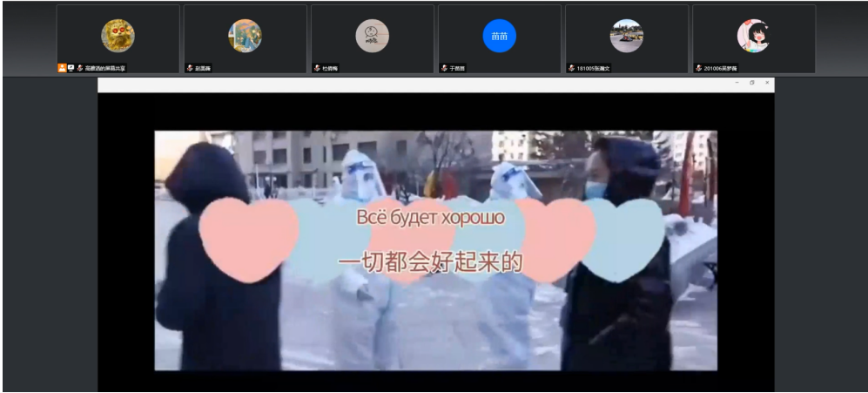Select the hand-drawn doodle face avatar
The width and height of the screenshot is (868, 393).
click(x=372, y=36)
